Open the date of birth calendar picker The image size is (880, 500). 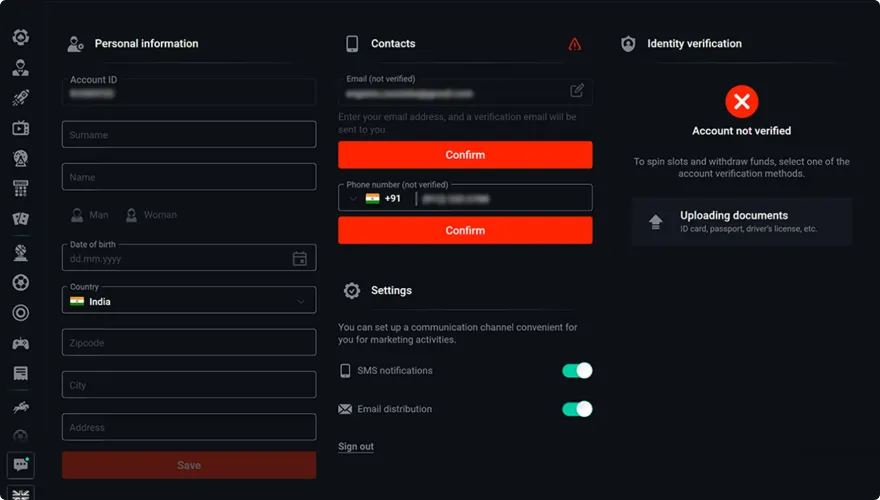(299, 259)
